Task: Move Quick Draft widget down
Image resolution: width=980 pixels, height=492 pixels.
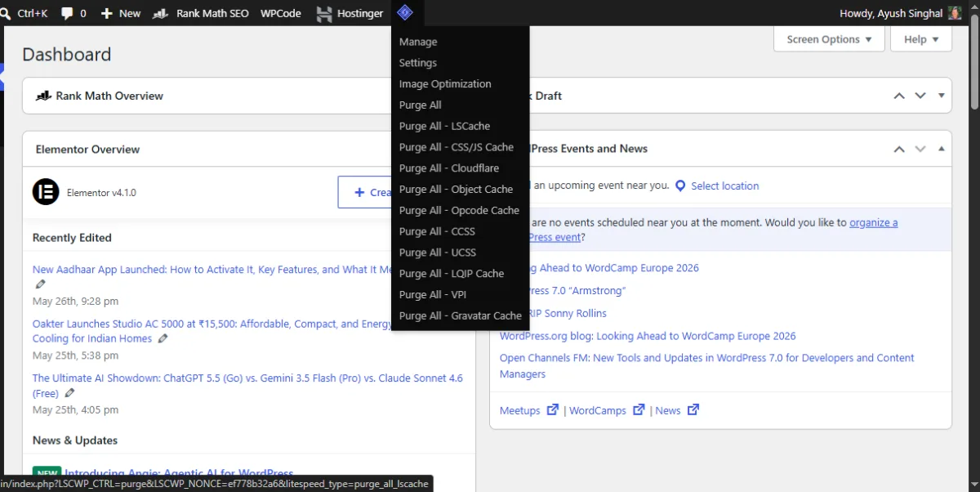Action: (920, 96)
